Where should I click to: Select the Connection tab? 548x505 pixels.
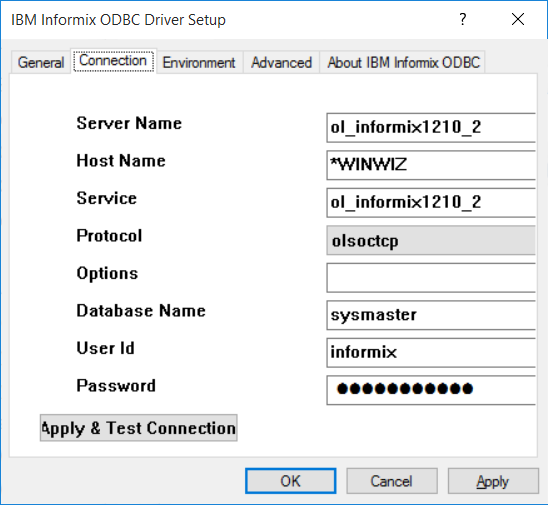click(x=113, y=61)
